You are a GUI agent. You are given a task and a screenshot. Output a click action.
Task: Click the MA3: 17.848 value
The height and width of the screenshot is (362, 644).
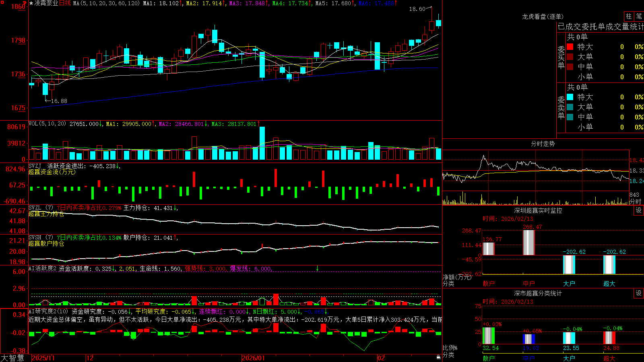coord(247,3)
